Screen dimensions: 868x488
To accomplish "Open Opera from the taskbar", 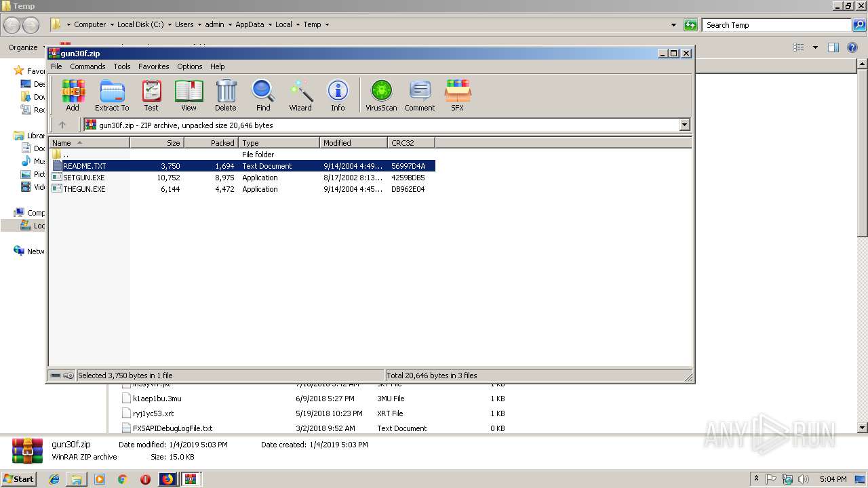I will tap(145, 479).
